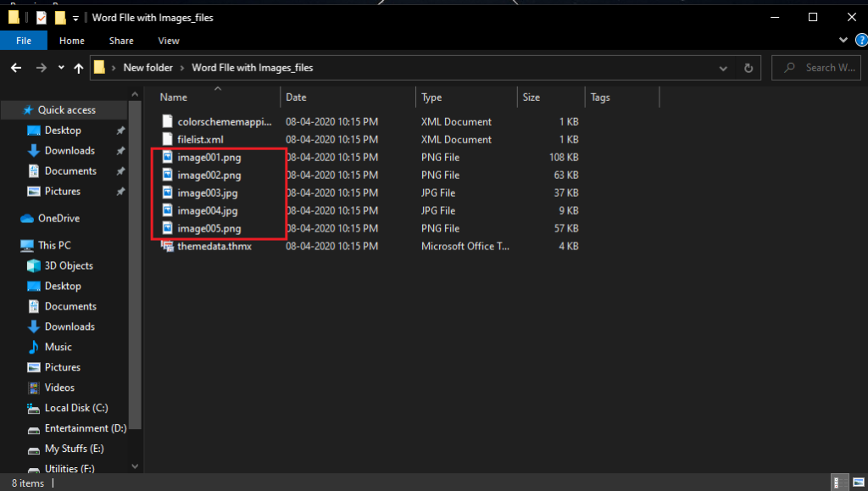
Task: Navigate back with the back arrow
Action: [x=15, y=68]
